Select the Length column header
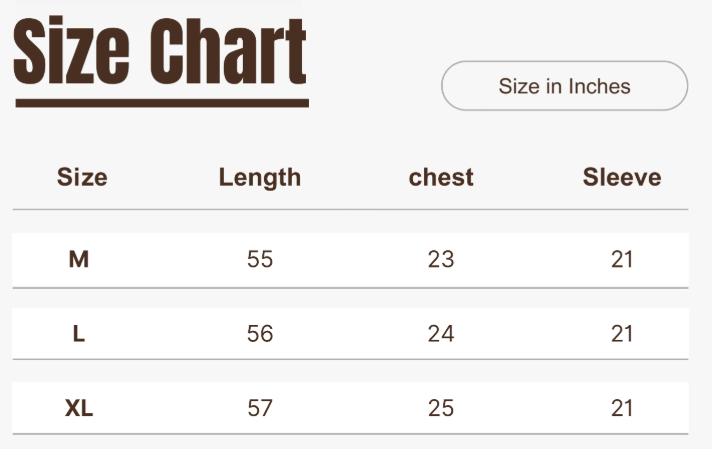Image resolution: width=712 pixels, height=449 pixels. [x=260, y=178]
